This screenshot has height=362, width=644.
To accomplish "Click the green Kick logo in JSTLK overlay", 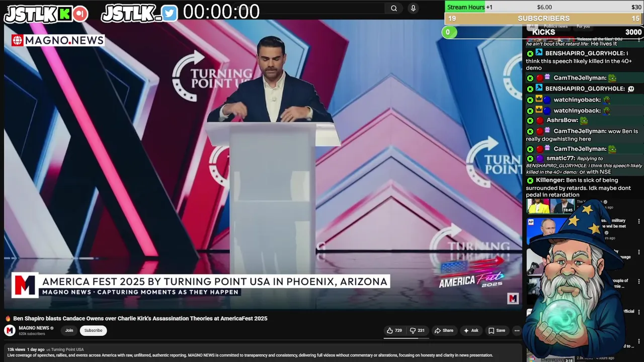I will pos(64,14).
